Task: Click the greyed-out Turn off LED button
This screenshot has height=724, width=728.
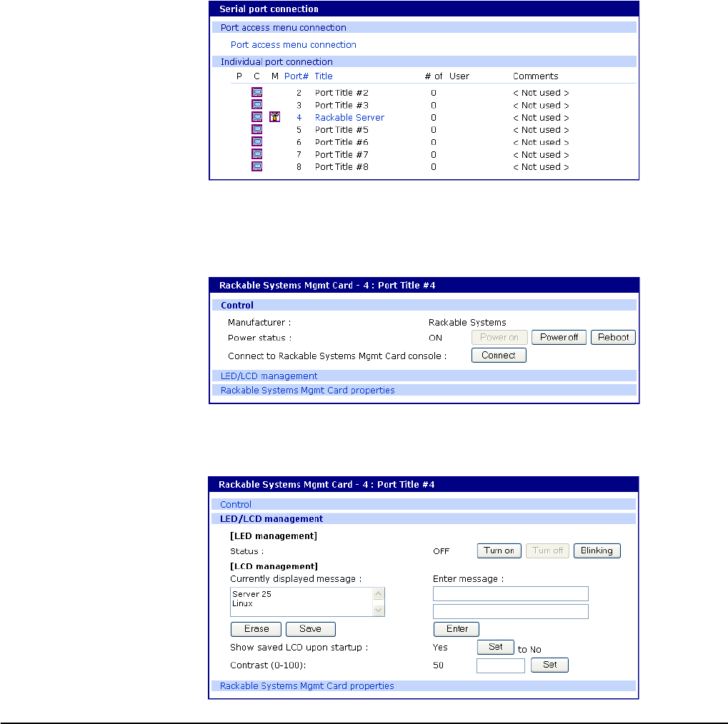Action: pyautogui.click(x=547, y=551)
